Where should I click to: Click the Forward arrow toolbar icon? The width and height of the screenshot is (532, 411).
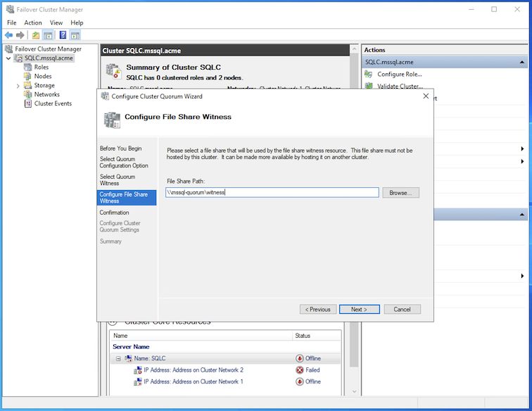pos(20,35)
